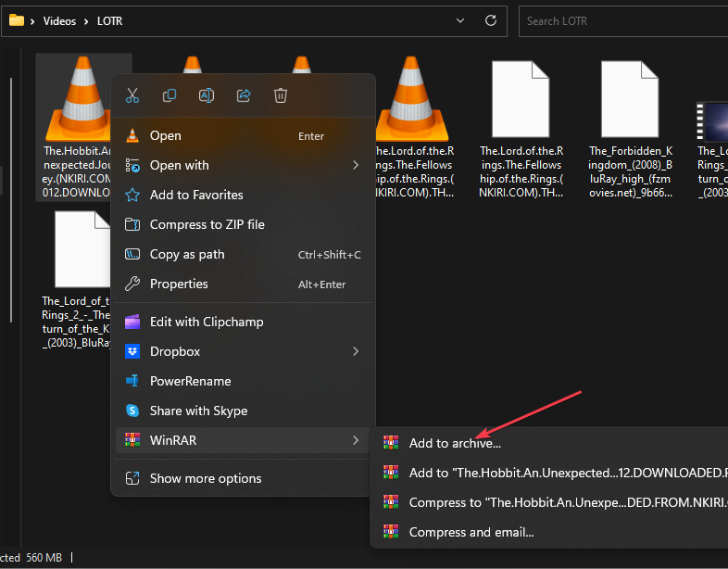The image size is (728, 569).
Task: Expand the Dropbox submenu arrow
Action: [356, 351]
